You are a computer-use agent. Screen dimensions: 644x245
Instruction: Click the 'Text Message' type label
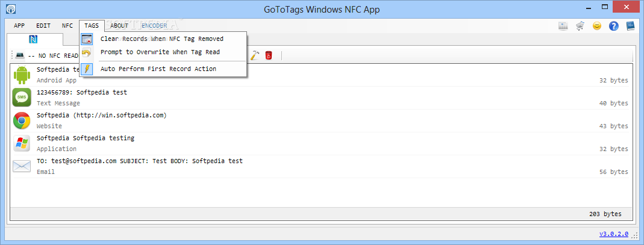pos(58,104)
